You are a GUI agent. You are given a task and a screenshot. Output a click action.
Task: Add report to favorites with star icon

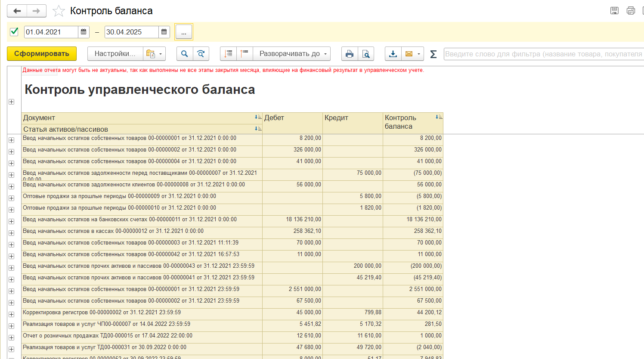[59, 11]
